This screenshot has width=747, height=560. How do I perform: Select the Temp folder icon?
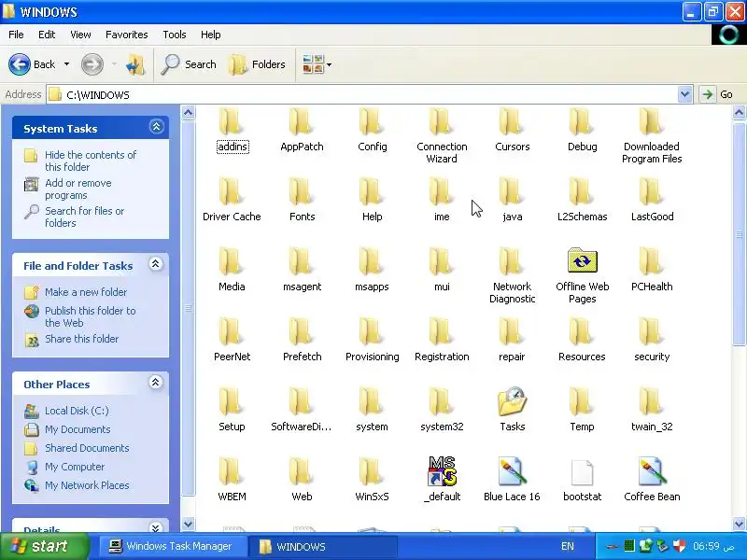coord(582,402)
